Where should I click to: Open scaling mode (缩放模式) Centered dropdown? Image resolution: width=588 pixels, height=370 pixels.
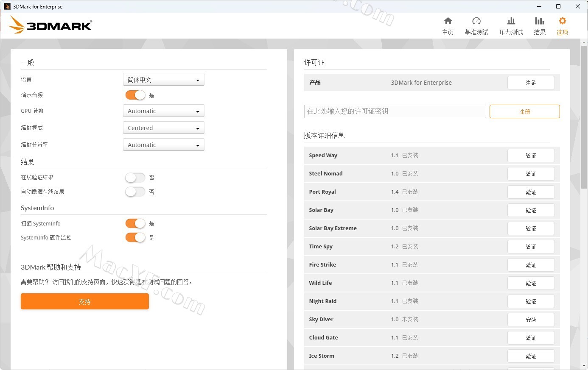tap(163, 128)
